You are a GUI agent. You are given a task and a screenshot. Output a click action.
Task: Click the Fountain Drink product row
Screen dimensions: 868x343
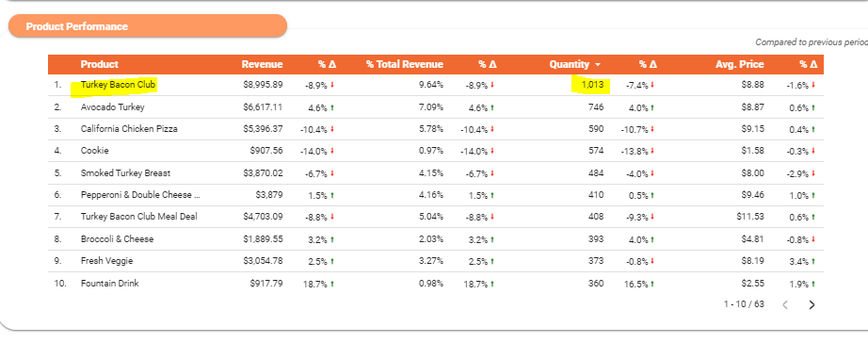pyautogui.click(x=436, y=283)
